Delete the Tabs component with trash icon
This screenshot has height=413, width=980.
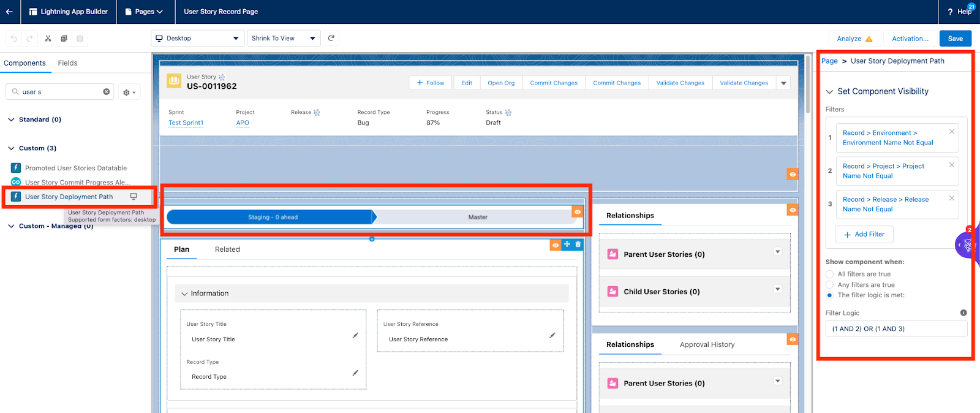click(578, 244)
